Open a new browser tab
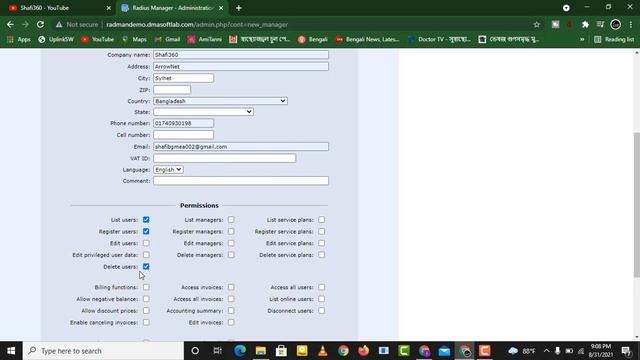The height and width of the screenshot is (360, 640). (239, 8)
